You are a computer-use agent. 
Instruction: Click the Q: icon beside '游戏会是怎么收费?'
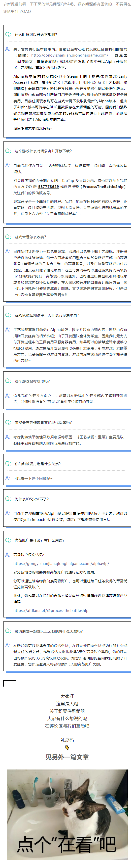coord(8,237)
